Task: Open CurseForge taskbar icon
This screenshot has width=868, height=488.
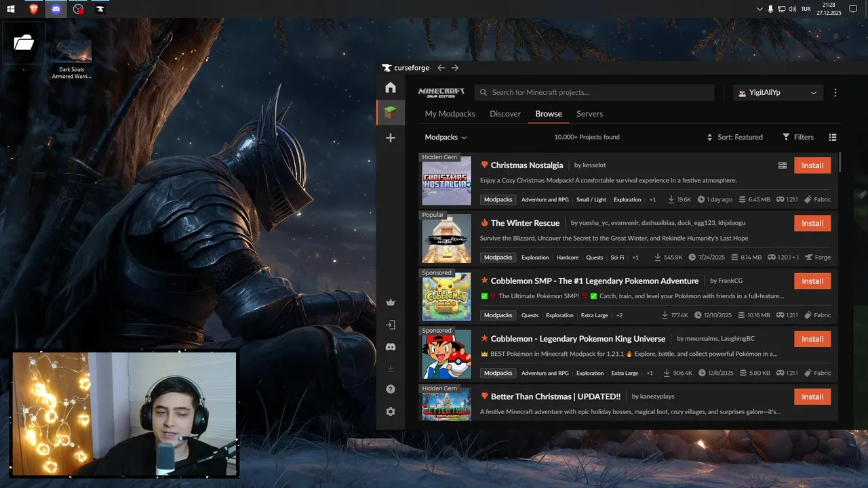Action: [100, 9]
